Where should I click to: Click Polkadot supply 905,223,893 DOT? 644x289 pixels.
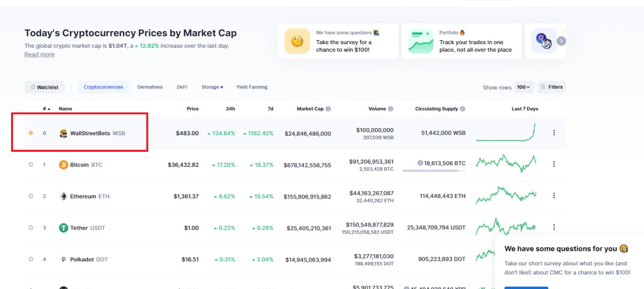click(x=442, y=259)
